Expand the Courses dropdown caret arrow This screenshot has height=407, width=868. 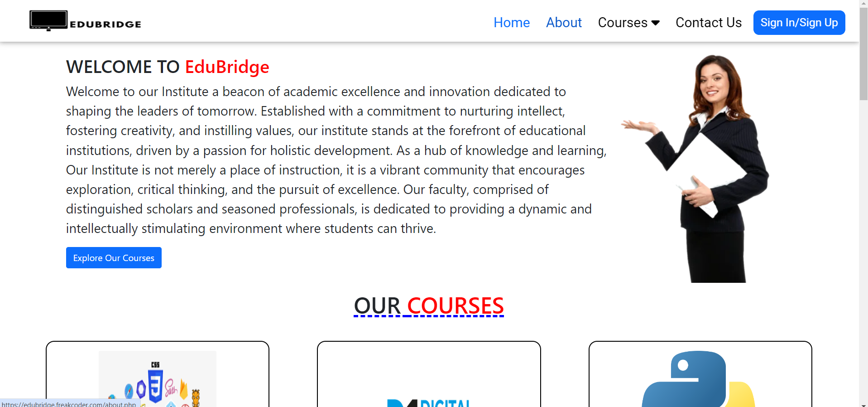(655, 23)
